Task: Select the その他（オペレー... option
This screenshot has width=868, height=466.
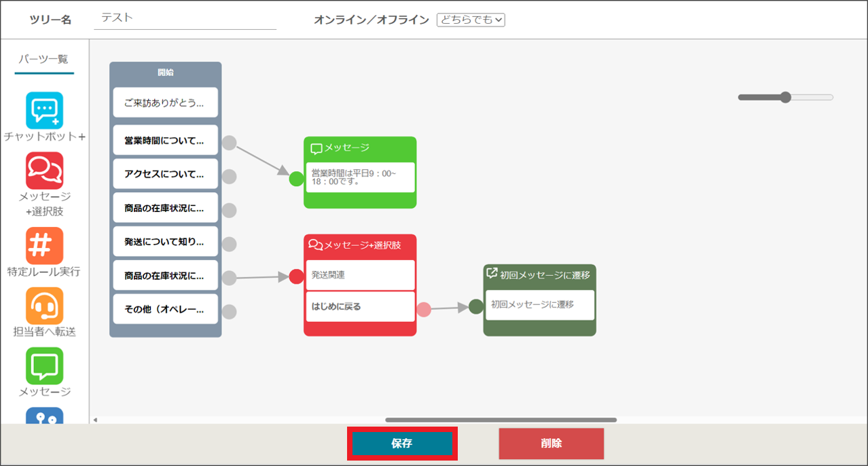Action: pyautogui.click(x=166, y=309)
